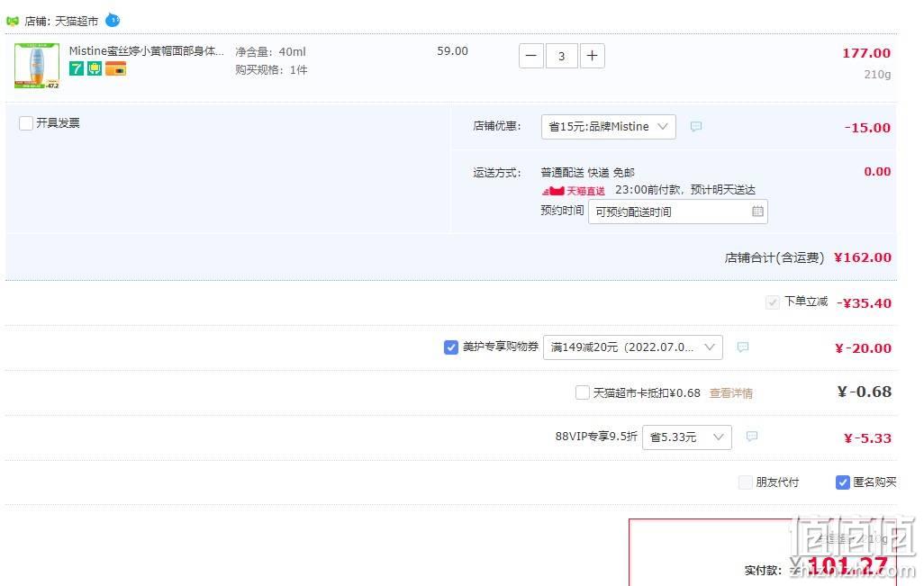This screenshot has height=586, width=924.
Task: Toggle the 下单立减 checkbox
Action: pyautogui.click(x=772, y=302)
